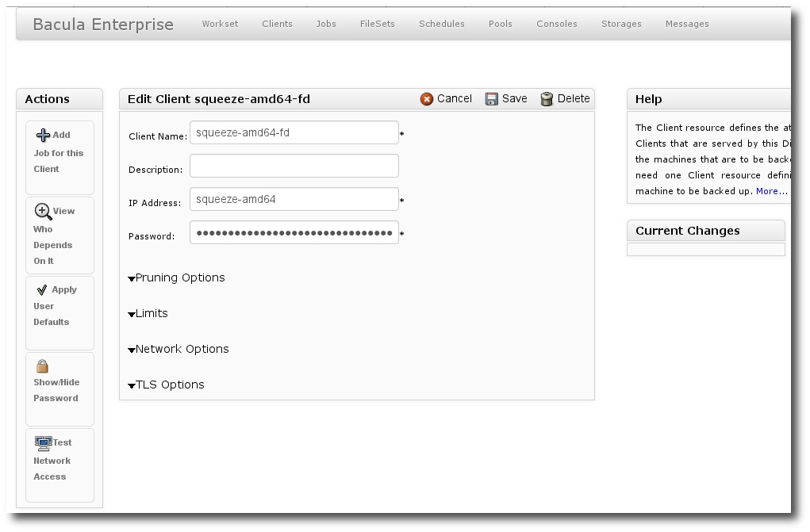
Task: Click View Who Depends On It action
Action: coord(60,235)
